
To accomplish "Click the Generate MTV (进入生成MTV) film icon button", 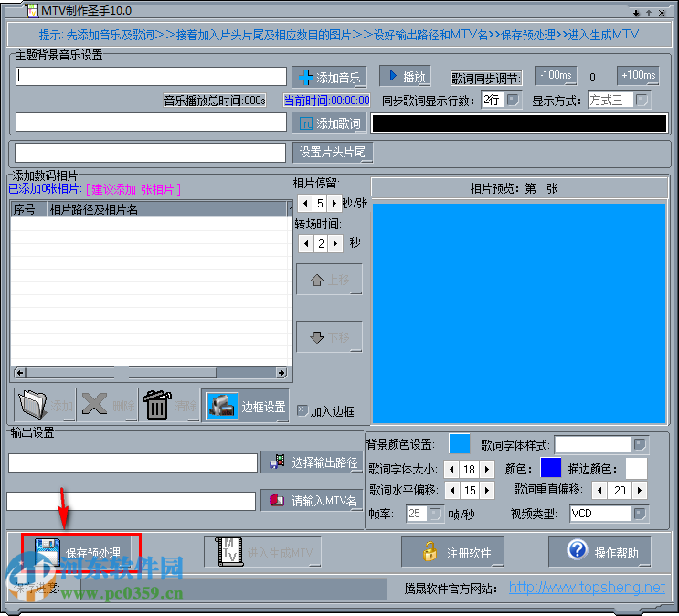I will tap(262, 552).
